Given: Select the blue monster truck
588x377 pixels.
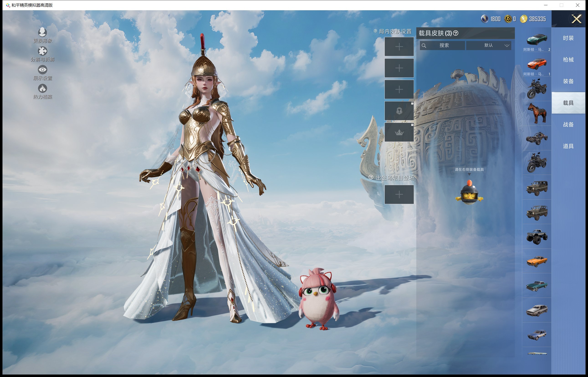Looking at the screenshot, I should 537,237.
